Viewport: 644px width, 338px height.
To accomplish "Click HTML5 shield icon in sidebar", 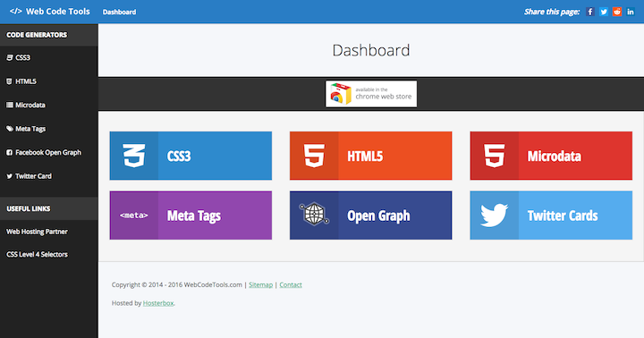I will tap(10, 81).
